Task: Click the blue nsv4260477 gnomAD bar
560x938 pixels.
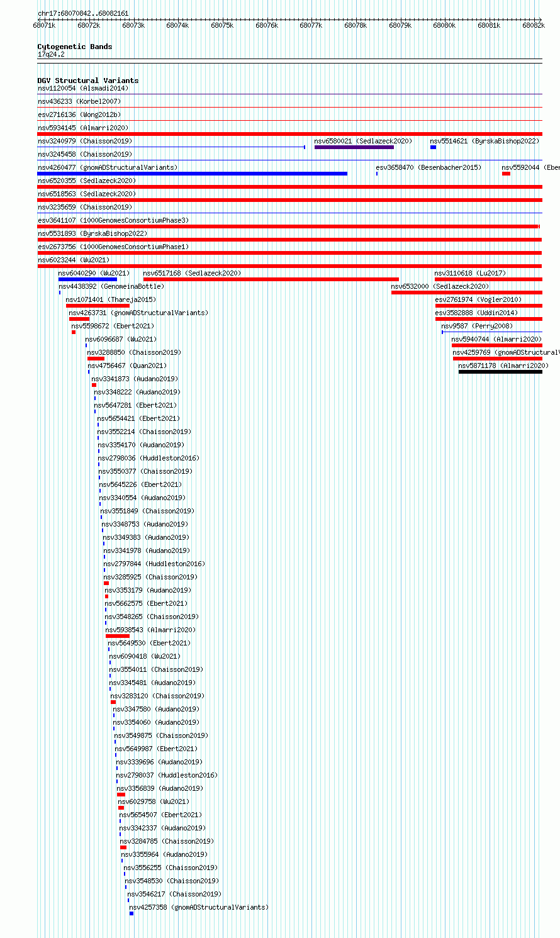Action: coord(193,174)
